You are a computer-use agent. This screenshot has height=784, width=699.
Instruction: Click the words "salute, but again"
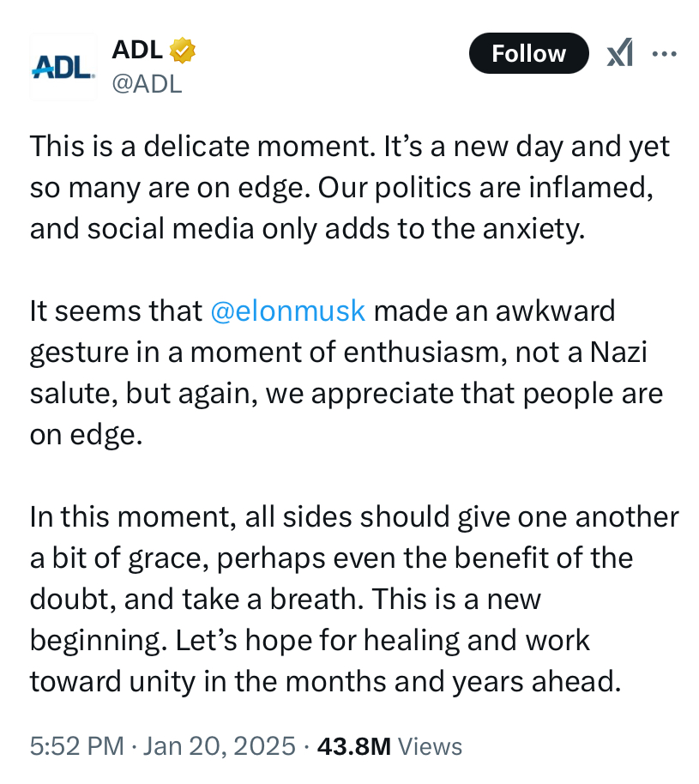point(142,393)
